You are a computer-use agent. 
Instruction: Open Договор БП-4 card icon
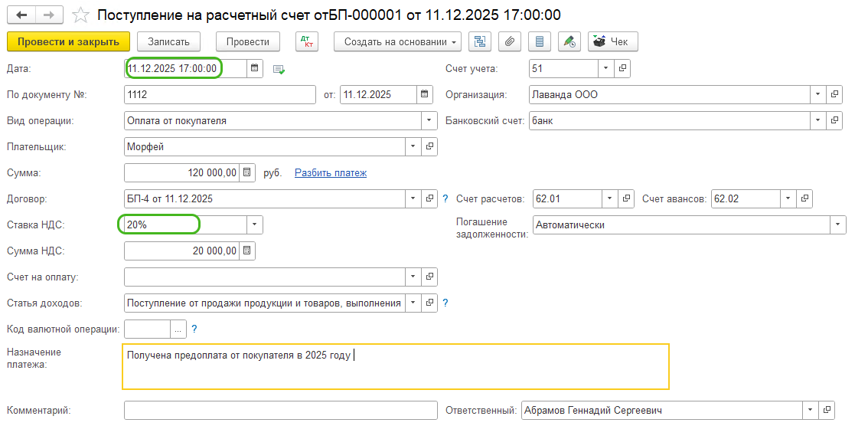pyautogui.click(x=429, y=198)
